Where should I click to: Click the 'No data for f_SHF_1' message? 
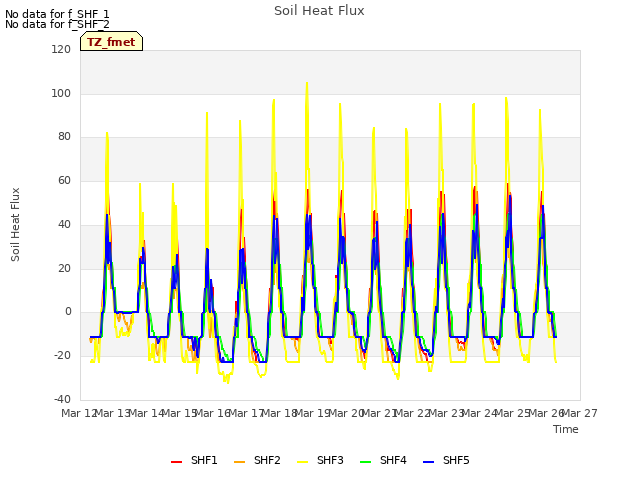[57, 14]
